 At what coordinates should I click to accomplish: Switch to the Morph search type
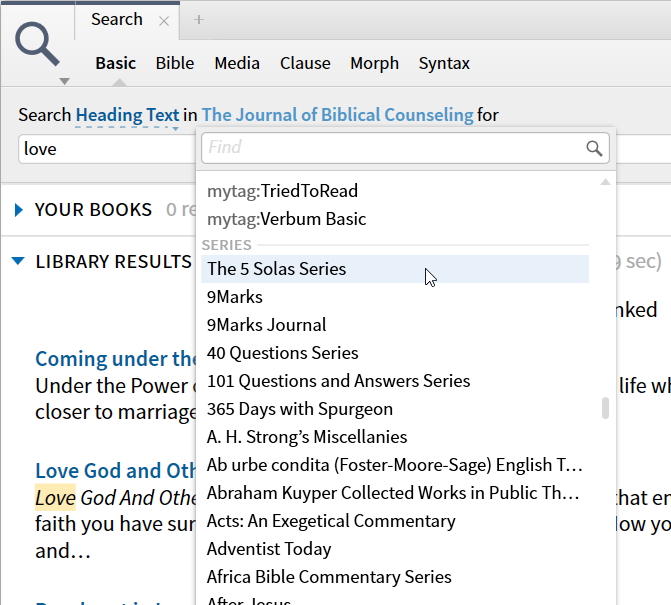pyautogui.click(x=374, y=63)
